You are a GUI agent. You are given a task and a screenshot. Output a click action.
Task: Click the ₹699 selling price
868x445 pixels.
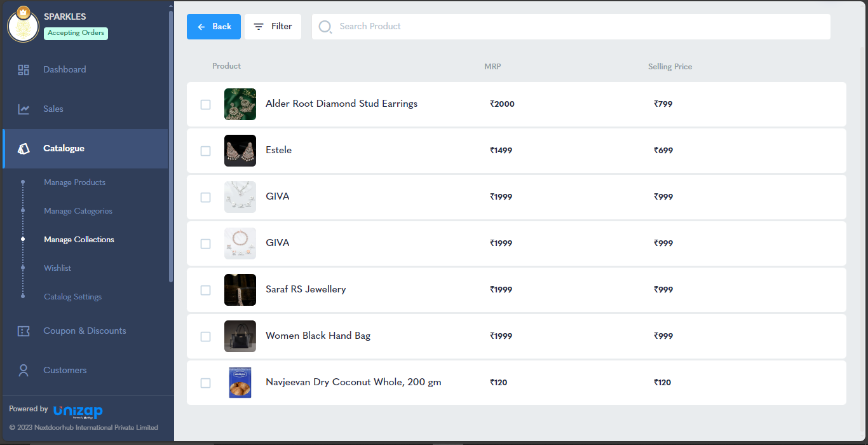pyautogui.click(x=663, y=151)
